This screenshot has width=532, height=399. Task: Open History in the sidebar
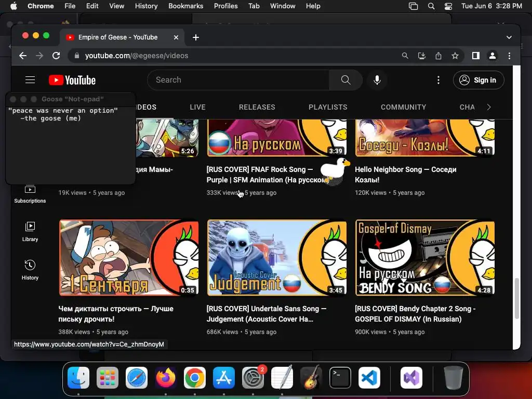click(x=30, y=270)
